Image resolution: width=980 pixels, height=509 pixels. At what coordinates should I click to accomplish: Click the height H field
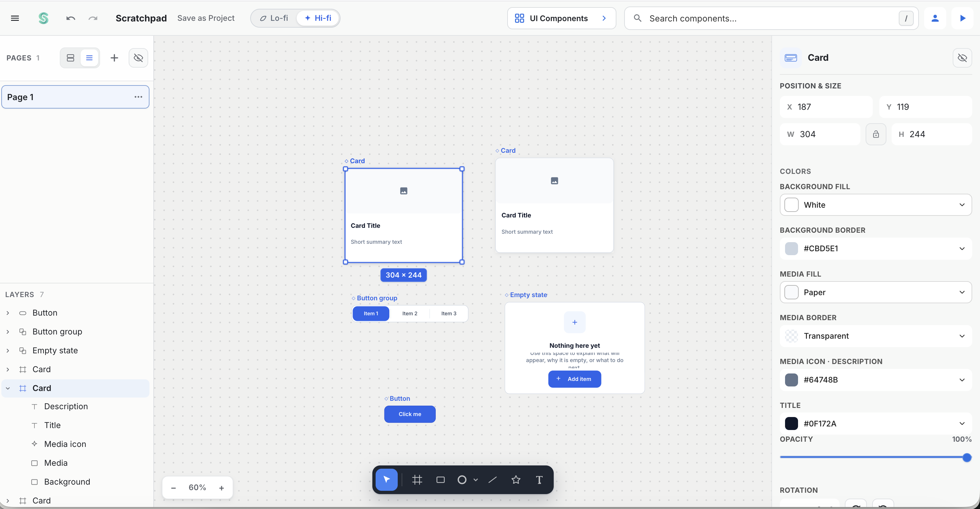click(932, 134)
